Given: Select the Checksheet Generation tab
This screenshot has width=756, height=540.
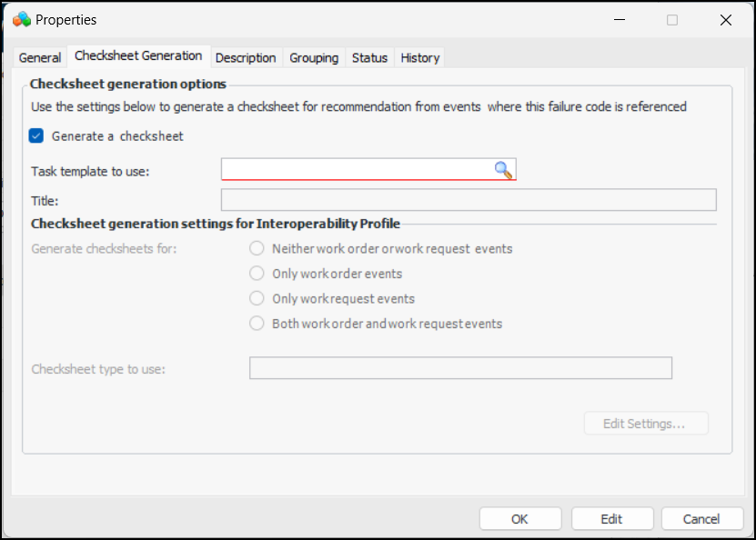Looking at the screenshot, I should pos(138,56).
